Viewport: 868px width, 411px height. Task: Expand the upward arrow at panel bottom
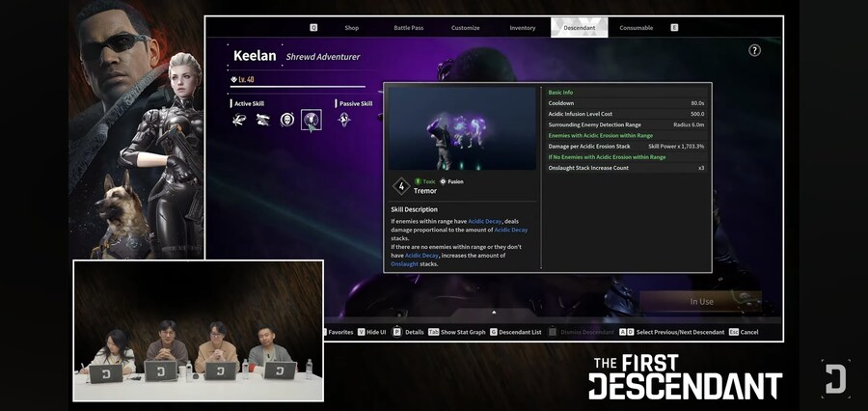pyautogui.click(x=494, y=313)
